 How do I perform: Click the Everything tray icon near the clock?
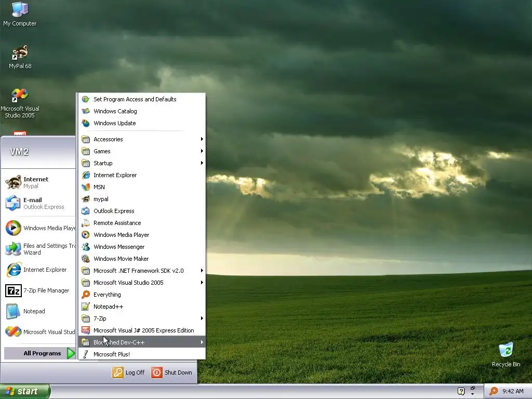[x=494, y=391]
